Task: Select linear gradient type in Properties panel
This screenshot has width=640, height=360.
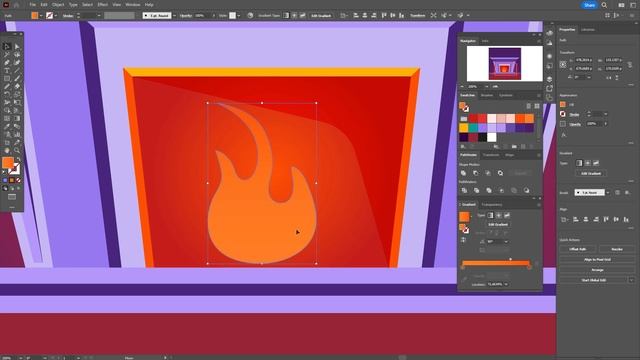Action: click(579, 163)
